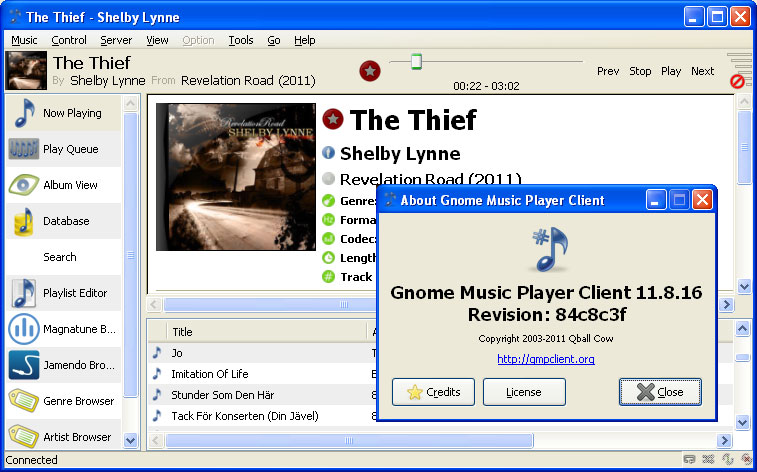Switch to Album View in sidebar
The width and height of the screenshot is (757, 472).
63,185
